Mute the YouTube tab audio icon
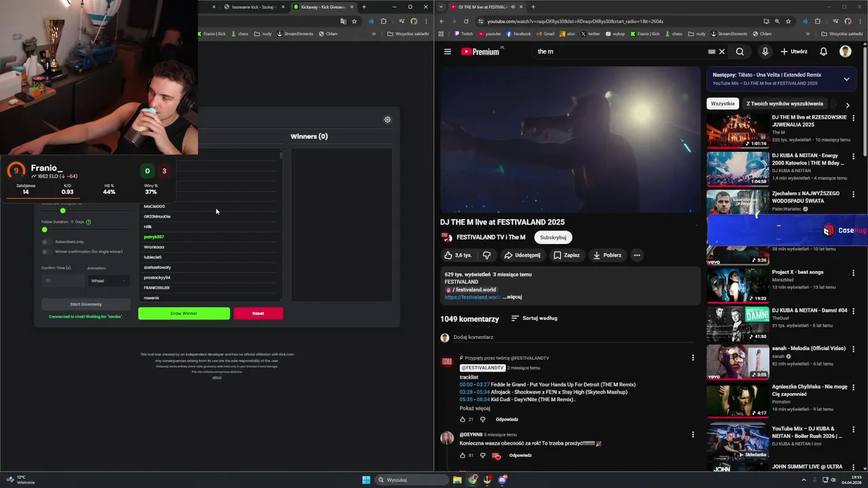868x488 pixels. tap(513, 7)
